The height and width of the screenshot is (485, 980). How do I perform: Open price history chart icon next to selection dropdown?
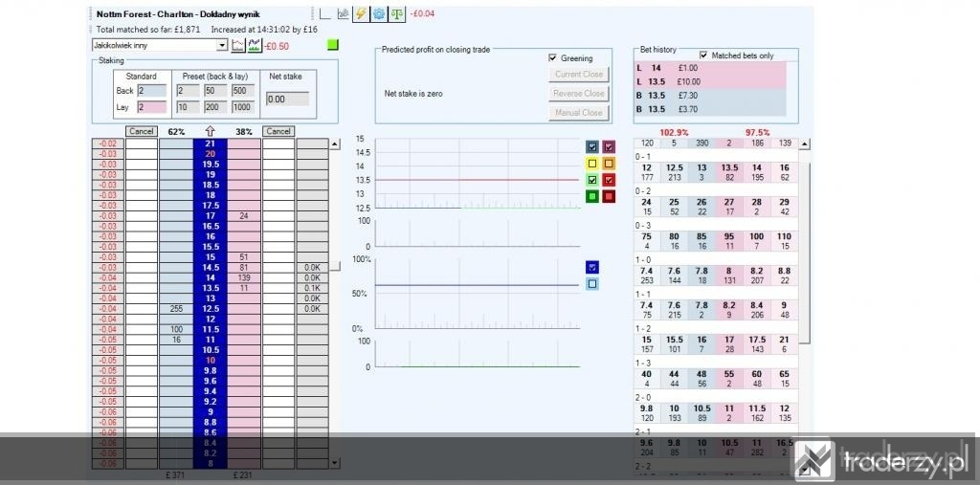pyautogui.click(x=238, y=45)
